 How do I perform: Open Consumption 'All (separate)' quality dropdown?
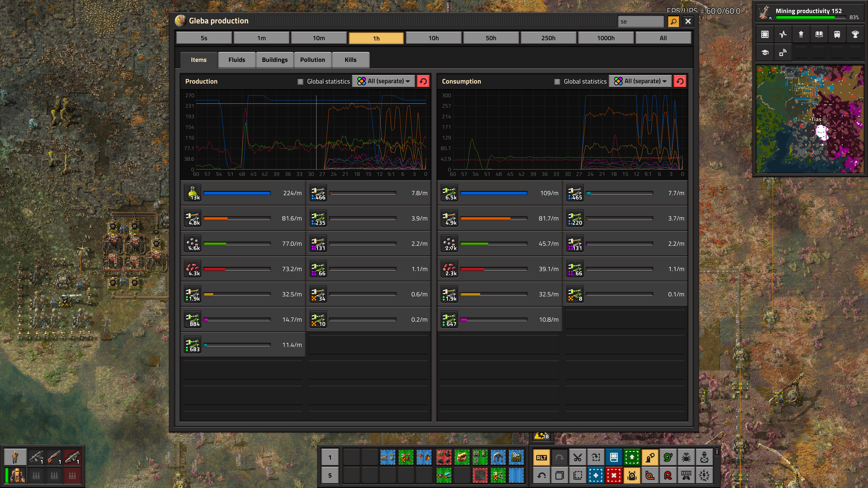tap(640, 81)
